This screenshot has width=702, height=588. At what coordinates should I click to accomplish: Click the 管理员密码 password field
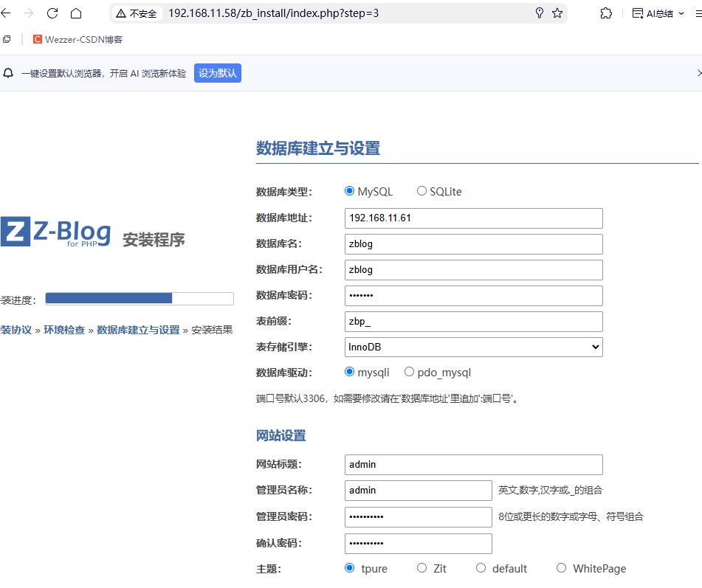[x=418, y=517]
